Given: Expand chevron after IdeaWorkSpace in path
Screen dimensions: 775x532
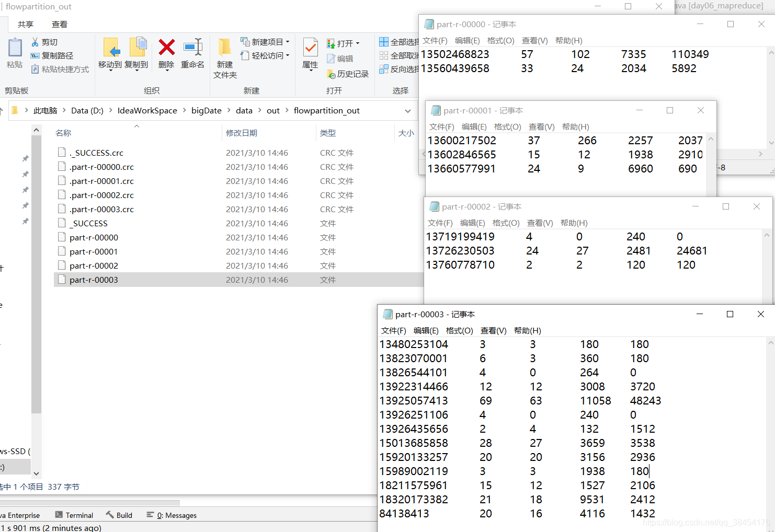Looking at the screenshot, I should click(185, 110).
